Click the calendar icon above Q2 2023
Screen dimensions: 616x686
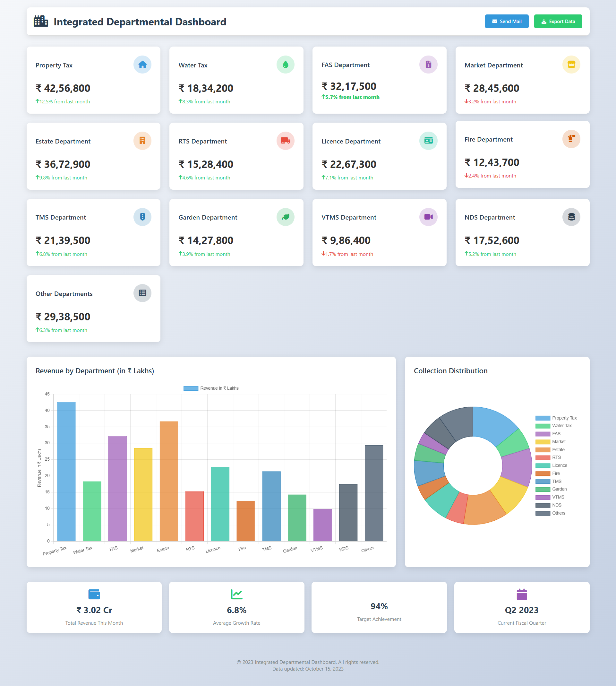point(522,594)
